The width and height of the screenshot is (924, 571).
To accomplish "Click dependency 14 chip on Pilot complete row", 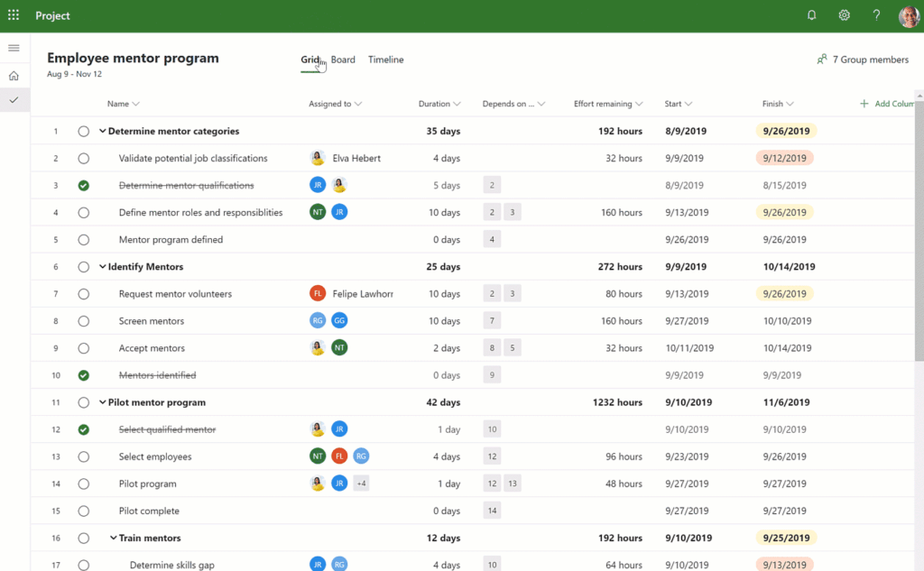I will point(492,511).
